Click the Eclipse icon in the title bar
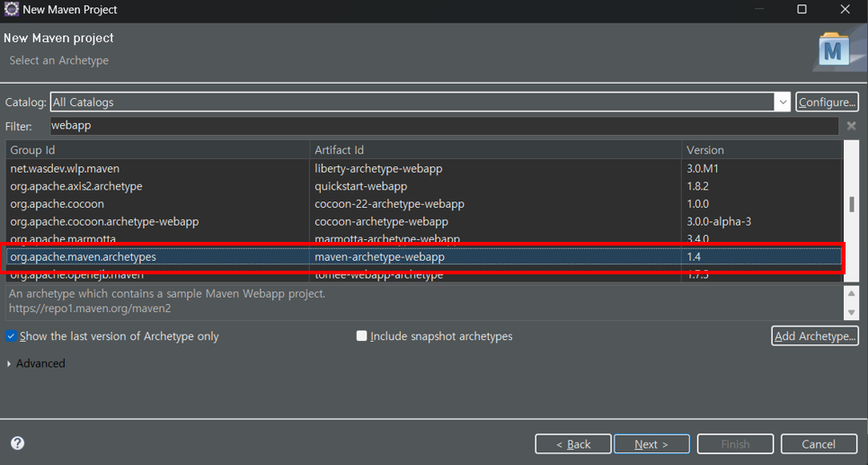Viewport: 868px width, 465px height. click(11, 9)
